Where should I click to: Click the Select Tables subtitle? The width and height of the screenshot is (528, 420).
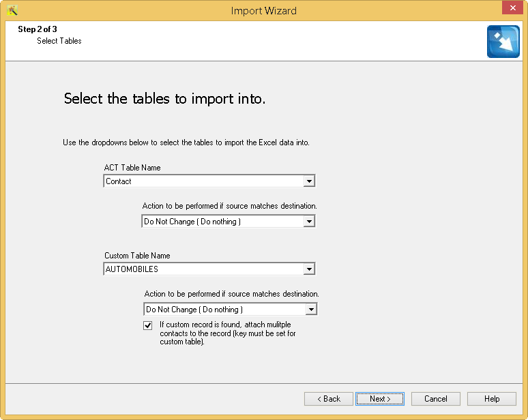(59, 41)
